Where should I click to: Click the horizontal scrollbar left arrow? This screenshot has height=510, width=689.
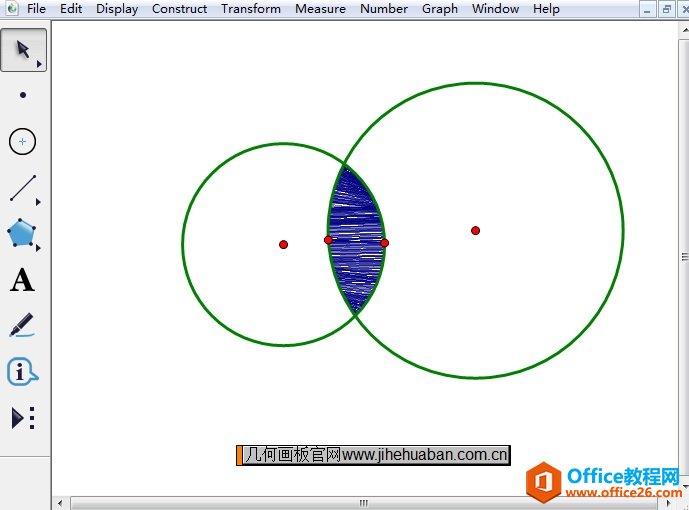(x=61, y=503)
